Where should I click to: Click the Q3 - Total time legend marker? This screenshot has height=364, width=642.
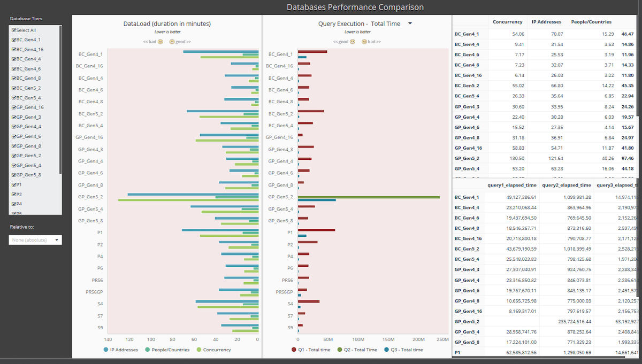tap(385, 350)
